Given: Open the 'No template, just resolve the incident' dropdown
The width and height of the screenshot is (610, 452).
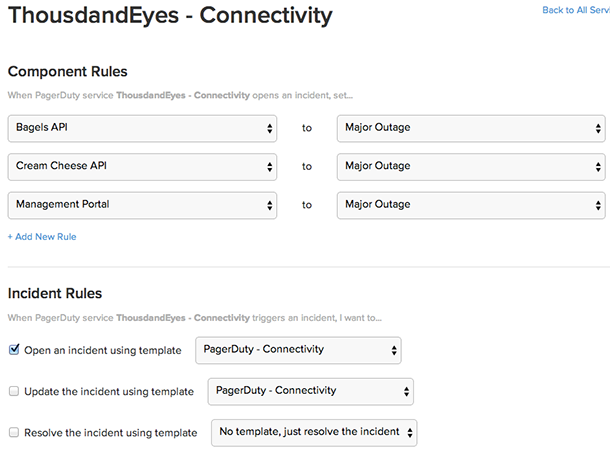Looking at the screenshot, I should [x=314, y=432].
